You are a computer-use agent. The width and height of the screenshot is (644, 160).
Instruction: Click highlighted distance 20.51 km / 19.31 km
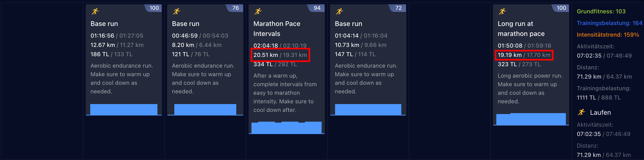[280, 55]
